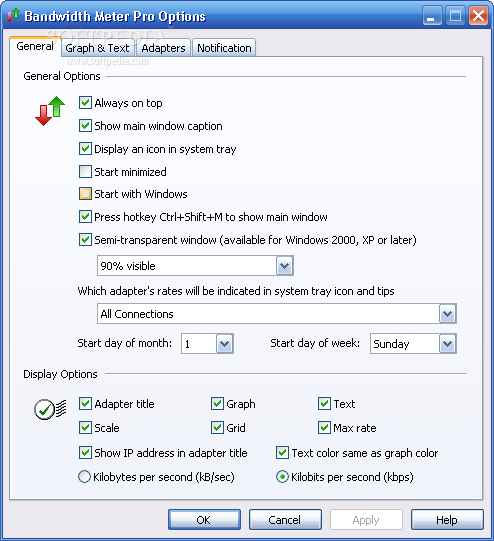Image resolution: width=494 pixels, height=541 pixels.
Task: Close the Options dialog with X
Action: tap(478, 16)
